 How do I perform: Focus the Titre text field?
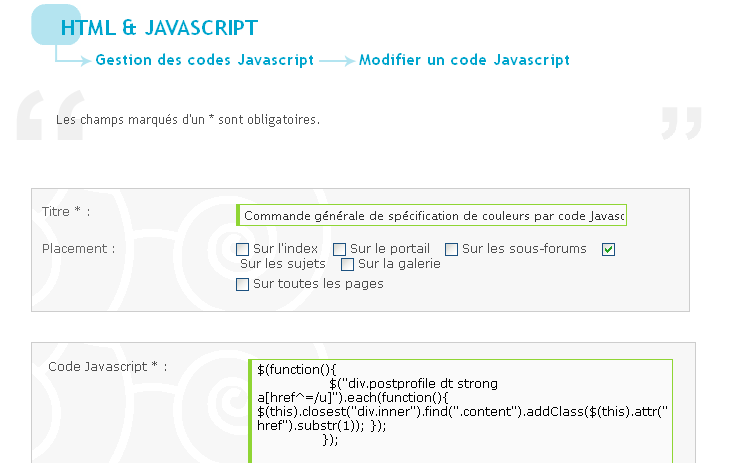(432, 215)
